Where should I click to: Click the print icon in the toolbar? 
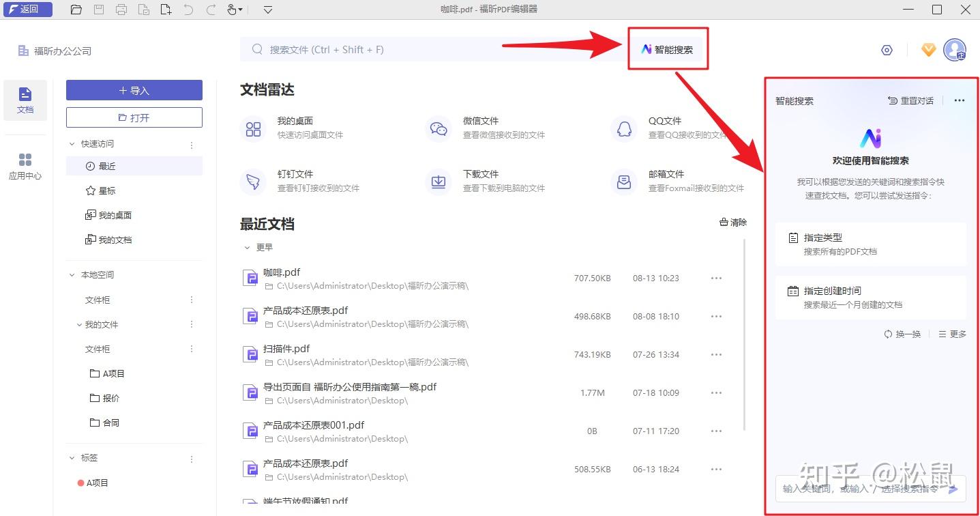[x=121, y=10]
